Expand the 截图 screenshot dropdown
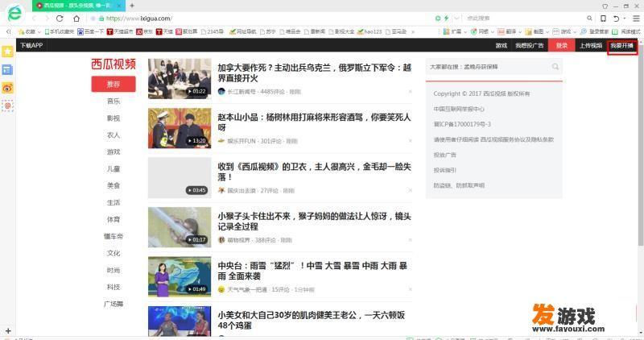 point(547,31)
